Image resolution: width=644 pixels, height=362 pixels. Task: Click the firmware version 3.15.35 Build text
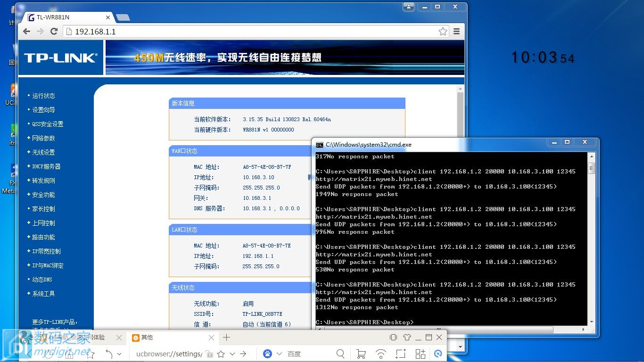pyautogui.click(x=287, y=119)
